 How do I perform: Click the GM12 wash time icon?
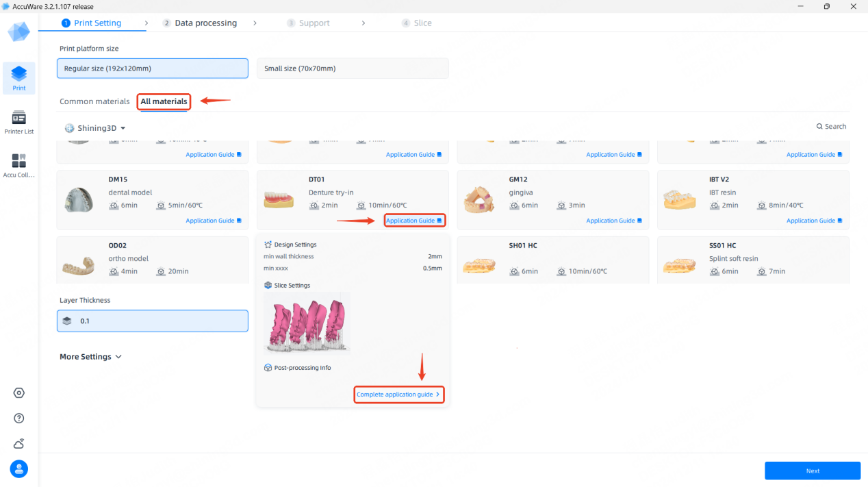pos(514,205)
